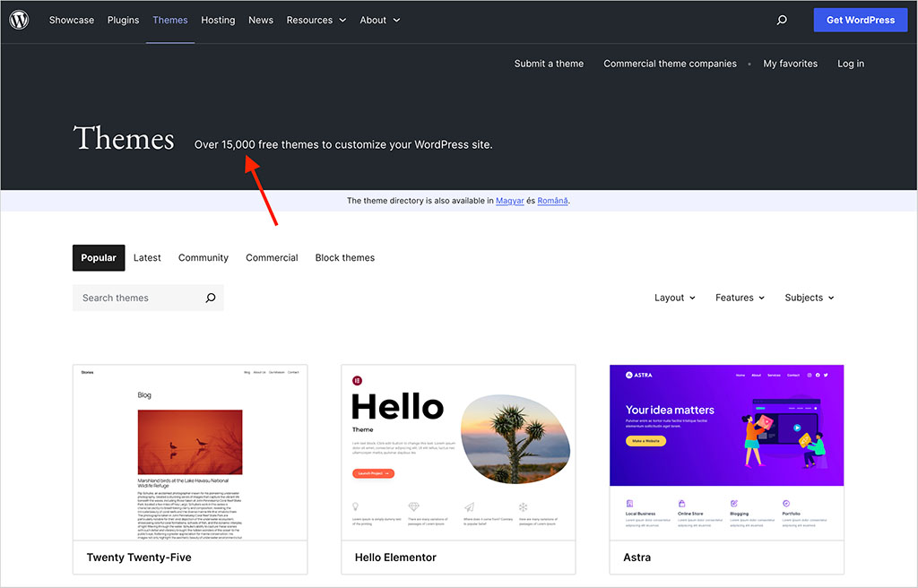This screenshot has width=918, height=588.
Task: Open the Submit a theme link
Action: pyautogui.click(x=549, y=64)
